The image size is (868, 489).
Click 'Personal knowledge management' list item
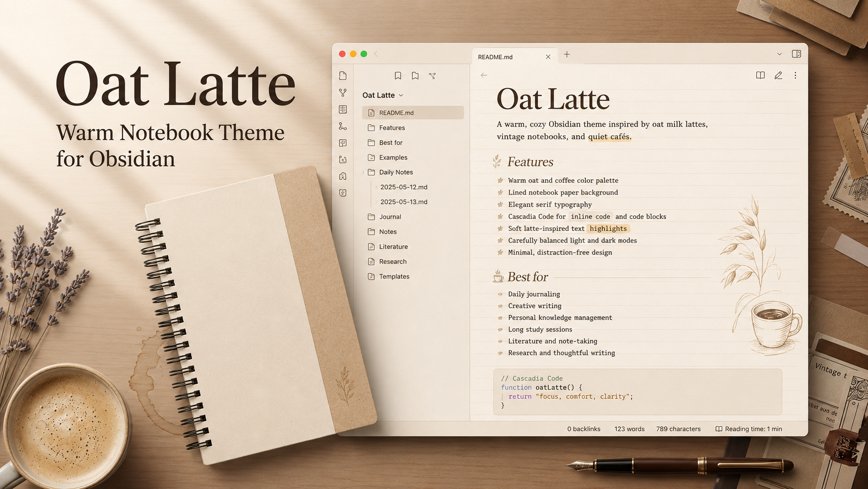[560, 318]
